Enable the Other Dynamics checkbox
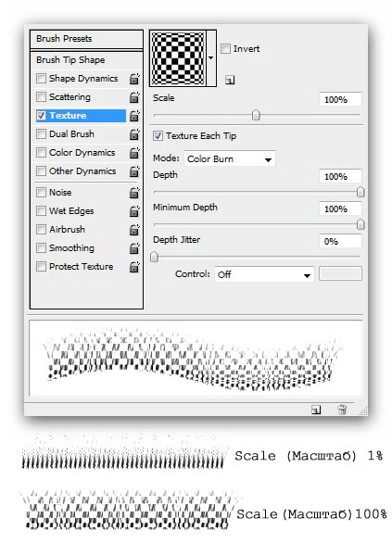Screen dimensions: 392x543 (x=41, y=170)
